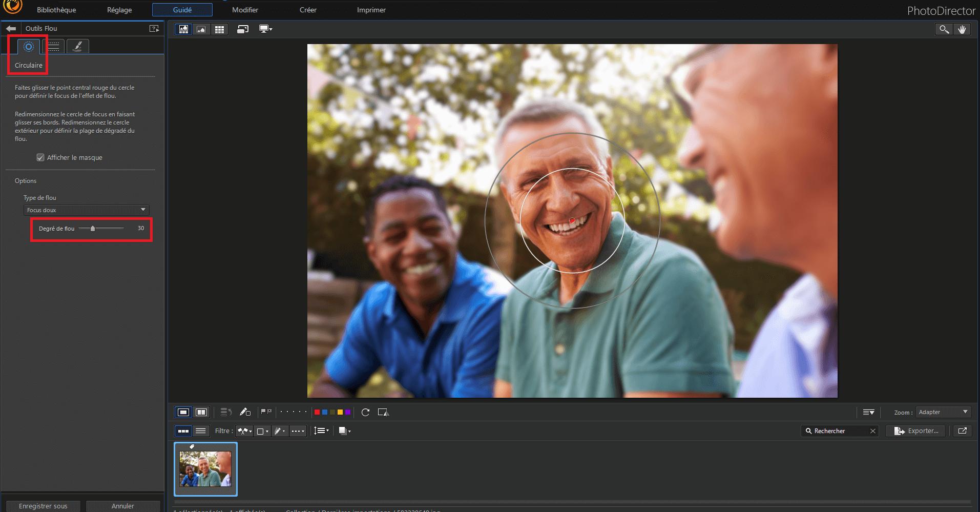980x512 pixels.
Task: Click the Exporter button
Action: click(915, 431)
